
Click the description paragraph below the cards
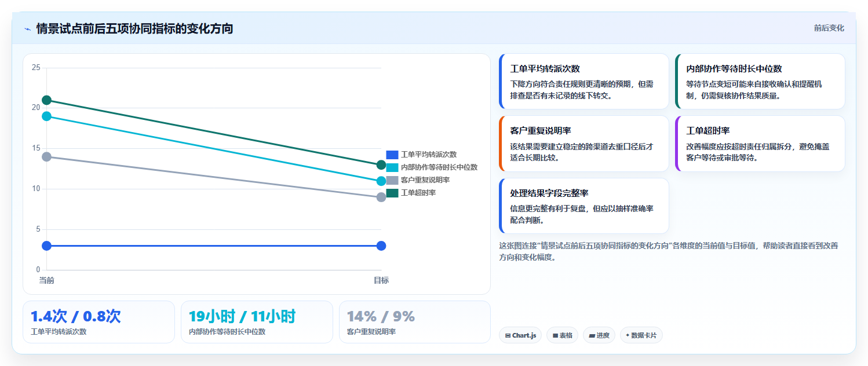click(668, 251)
